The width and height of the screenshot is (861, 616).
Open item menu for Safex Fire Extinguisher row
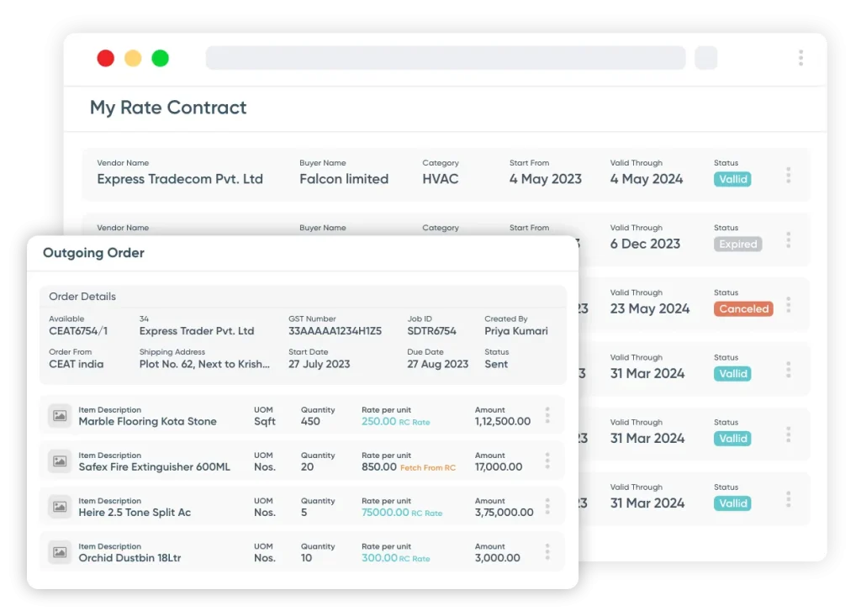point(547,461)
